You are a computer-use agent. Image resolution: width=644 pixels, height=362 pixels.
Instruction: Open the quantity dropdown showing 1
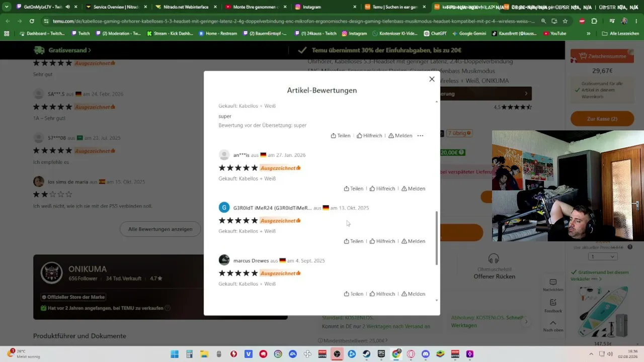point(603,256)
